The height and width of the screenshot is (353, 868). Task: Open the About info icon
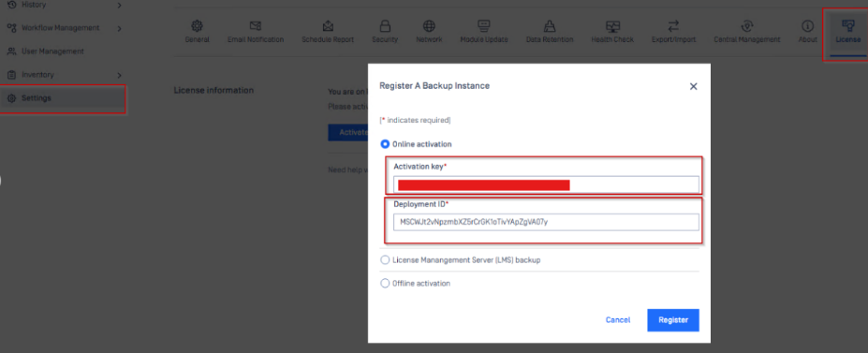[808, 26]
